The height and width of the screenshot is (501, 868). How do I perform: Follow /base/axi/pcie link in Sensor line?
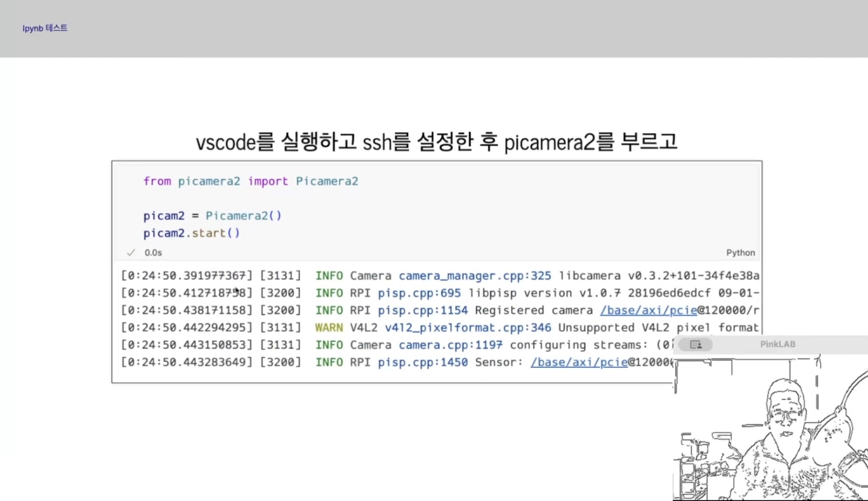(578, 363)
